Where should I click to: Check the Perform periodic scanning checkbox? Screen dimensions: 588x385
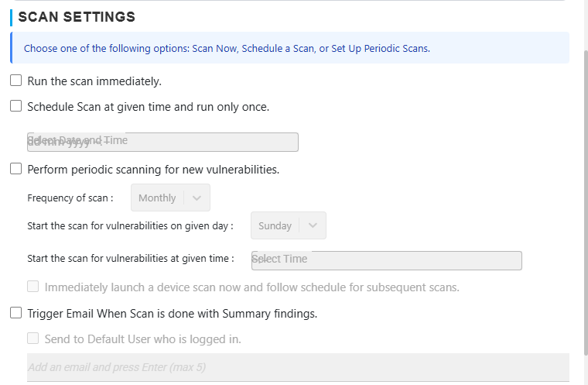click(15, 169)
